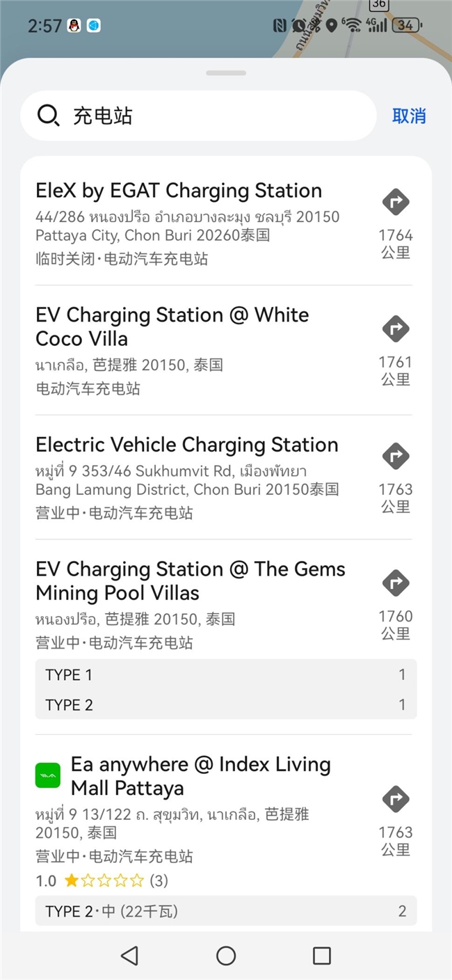The height and width of the screenshot is (980, 452).
Task: Open Electric Vehicle Charging Station listing
Action: (x=186, y=445)
